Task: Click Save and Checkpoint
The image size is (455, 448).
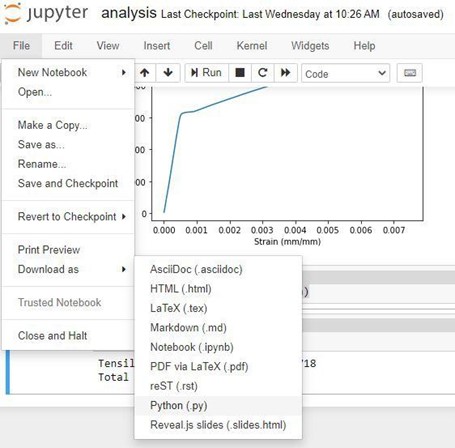Action: pos(68,183)
